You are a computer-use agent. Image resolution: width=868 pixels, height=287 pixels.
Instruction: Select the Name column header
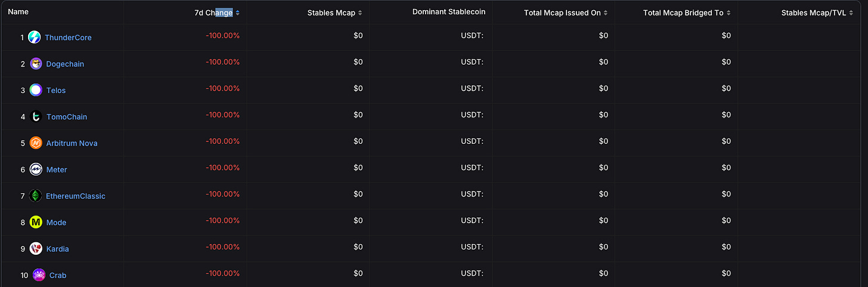point(18,12)
